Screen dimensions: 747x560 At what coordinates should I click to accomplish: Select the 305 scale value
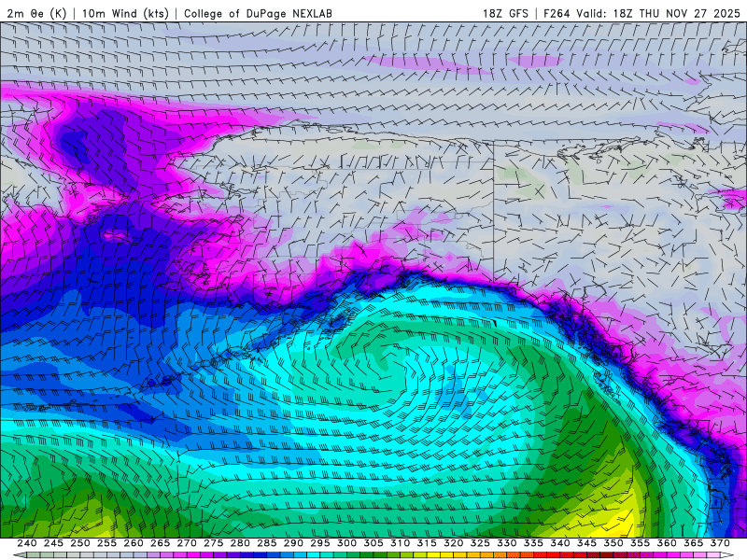point(373,543)
